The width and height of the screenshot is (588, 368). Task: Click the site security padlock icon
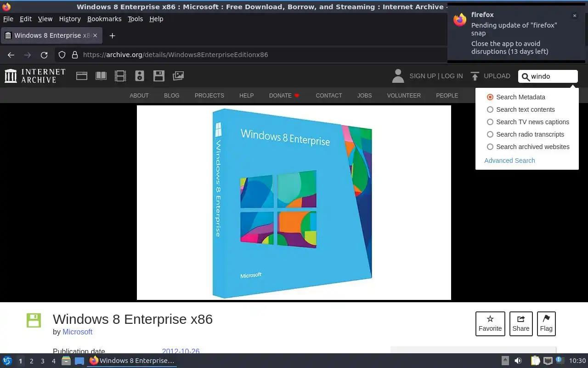(x=75, y=55)
